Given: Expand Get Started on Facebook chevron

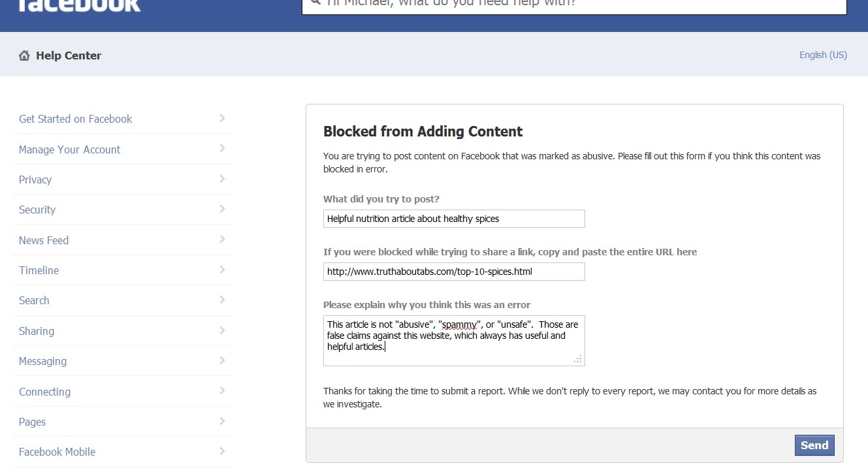Looking at the screenshot, I should (x=222, y=118).
